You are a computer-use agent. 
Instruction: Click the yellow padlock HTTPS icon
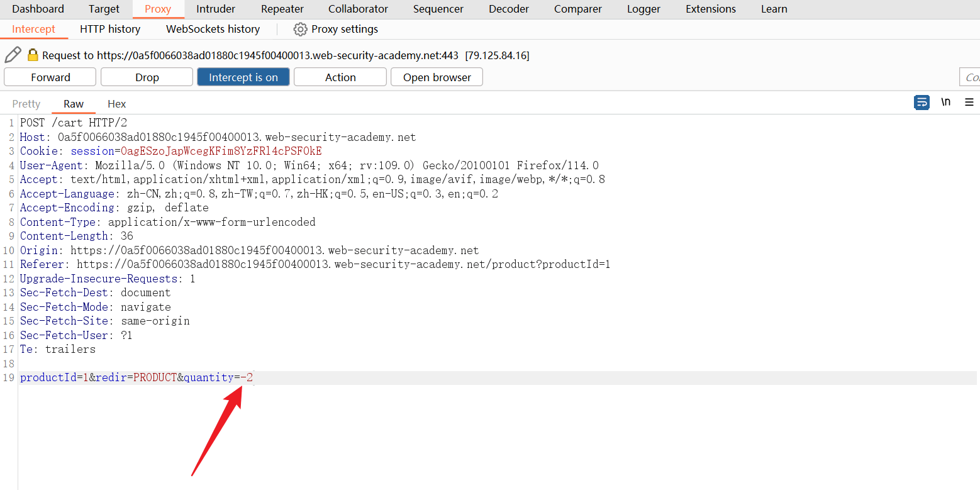(33, 55)
